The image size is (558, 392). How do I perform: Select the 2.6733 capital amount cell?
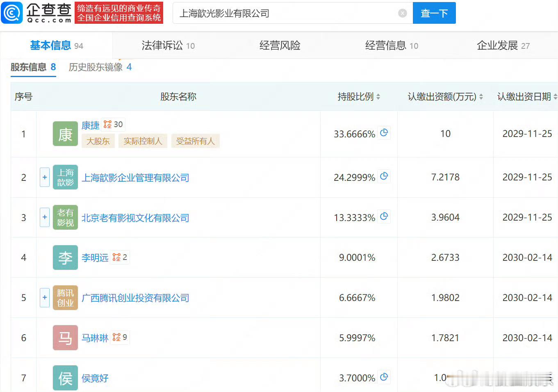click(x=445, y=258)
